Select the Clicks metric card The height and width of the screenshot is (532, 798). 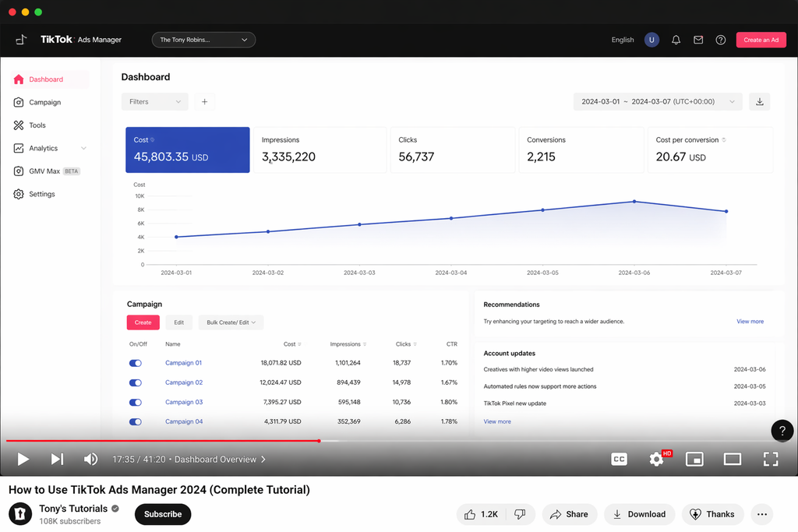(453, 150)
